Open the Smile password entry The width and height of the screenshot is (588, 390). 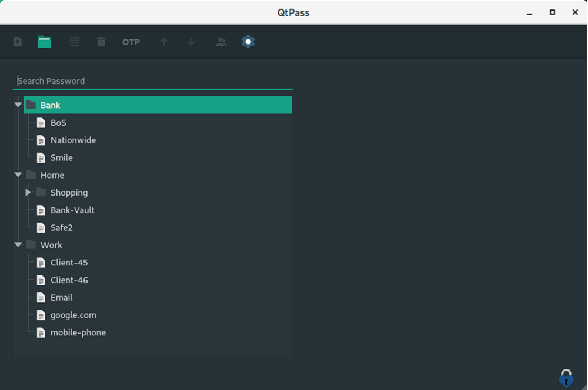point(62,158)
